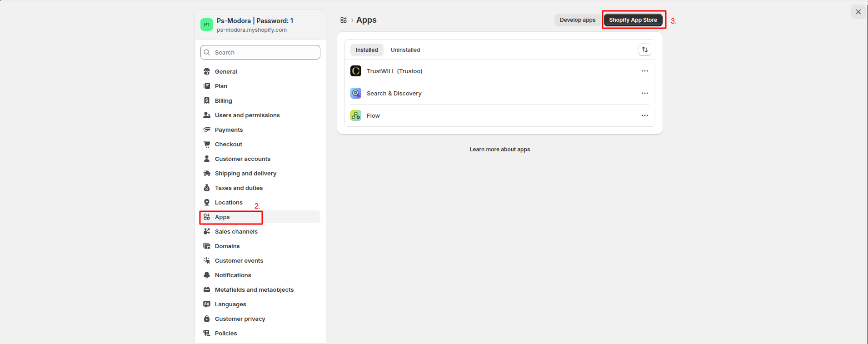The width and height of the screenshot is (868, 344).
Task: Open Metafields and metaobjects settings
Action: pos(260,289)
